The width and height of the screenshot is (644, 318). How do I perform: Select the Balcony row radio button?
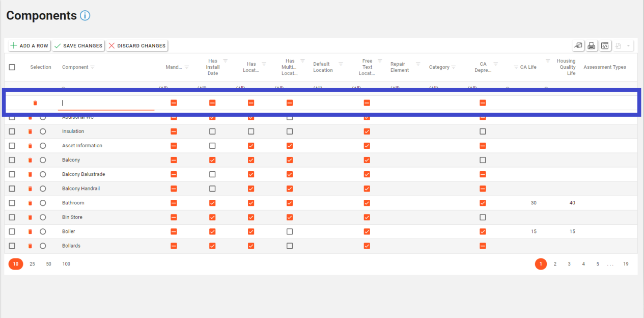point(43,160)
